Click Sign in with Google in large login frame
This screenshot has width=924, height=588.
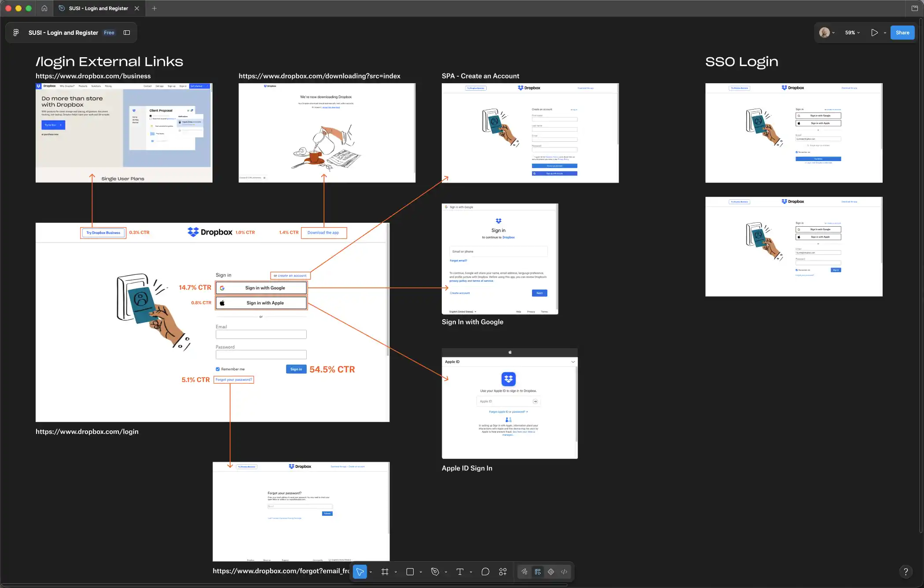pyautogui.click(x=261, y=288)
